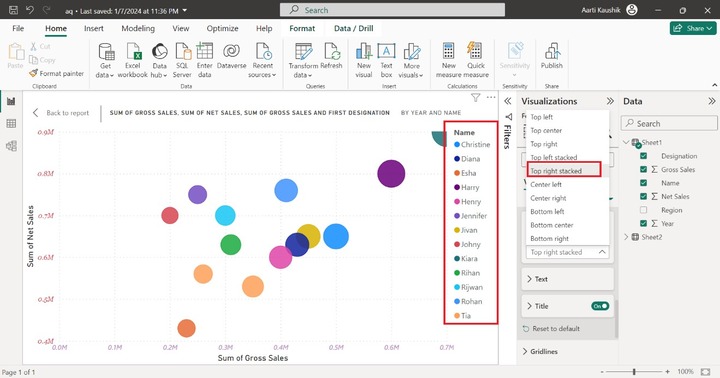Image resolution: width=720 pixels, height=378 pixels.
Task: Choose Bottom center legend position
Action: tap(551, 225)
